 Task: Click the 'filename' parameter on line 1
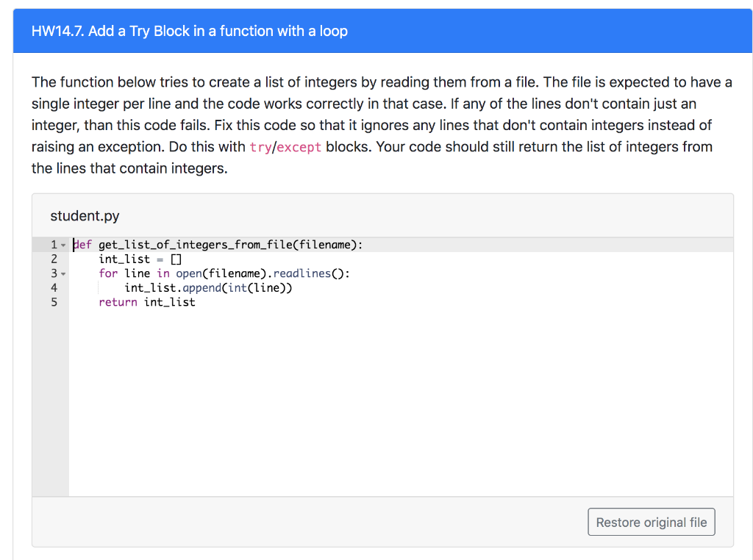(x=324, y=245)
